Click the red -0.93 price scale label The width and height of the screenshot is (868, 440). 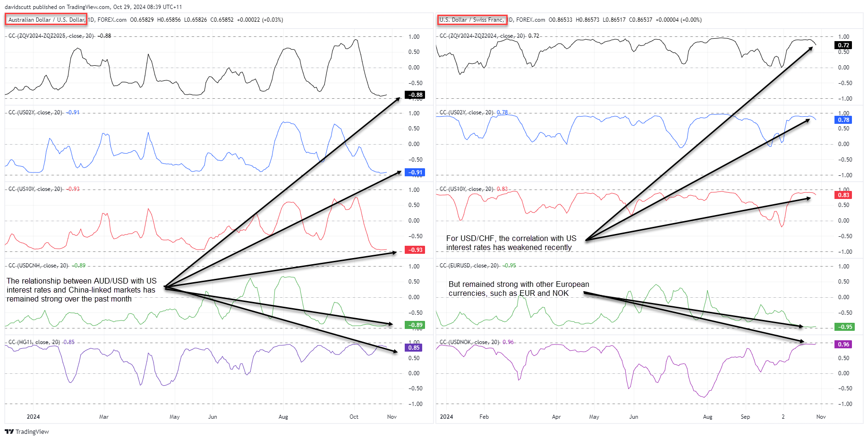pos(415,250)
